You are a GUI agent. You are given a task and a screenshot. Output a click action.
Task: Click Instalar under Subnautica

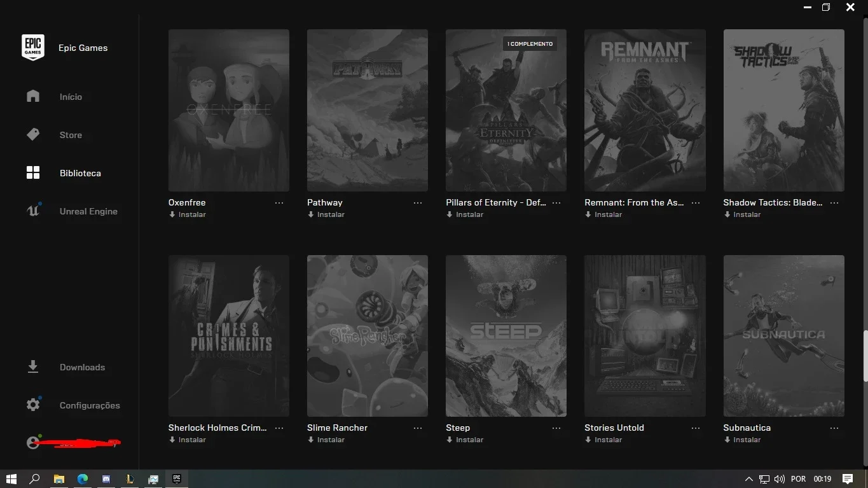coord(742,440)
